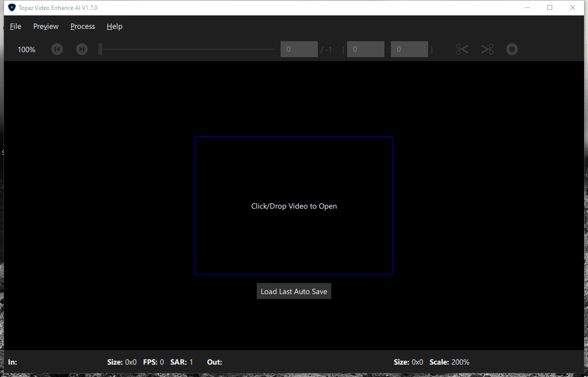Click the trim end frame field
The height and width of the screenshot is (377, 588).
409,49
